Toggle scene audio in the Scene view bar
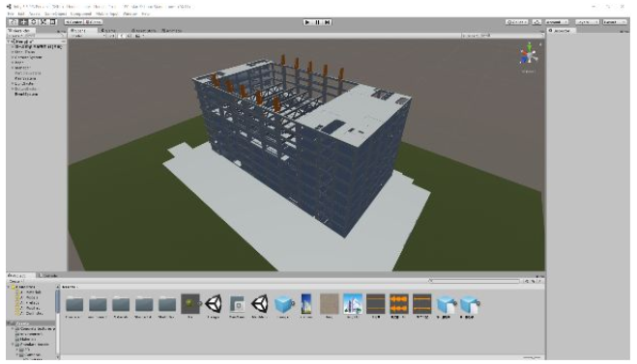The height and width of the screenshot is (364, 637). 130,36
